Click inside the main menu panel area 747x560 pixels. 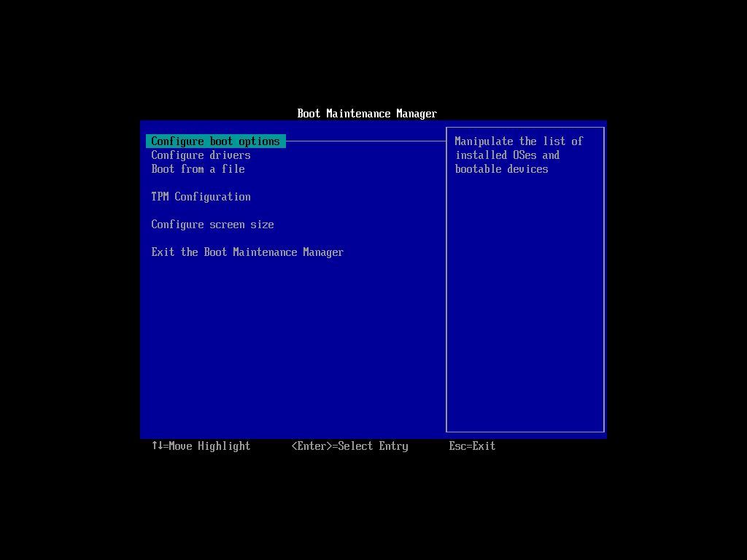(292, 328)
